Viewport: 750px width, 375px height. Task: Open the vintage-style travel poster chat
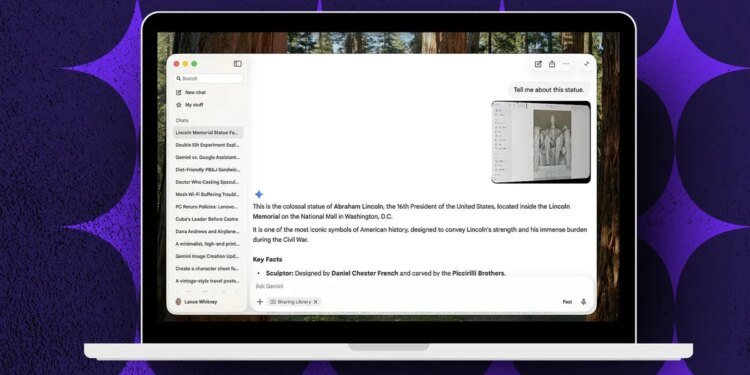click(208, 281)
